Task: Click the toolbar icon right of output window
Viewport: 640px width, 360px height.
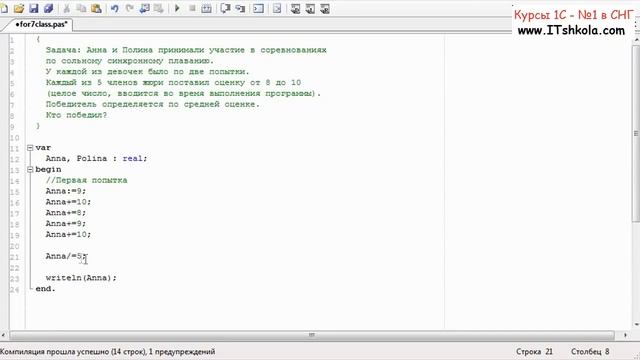Action: (277, 8)
